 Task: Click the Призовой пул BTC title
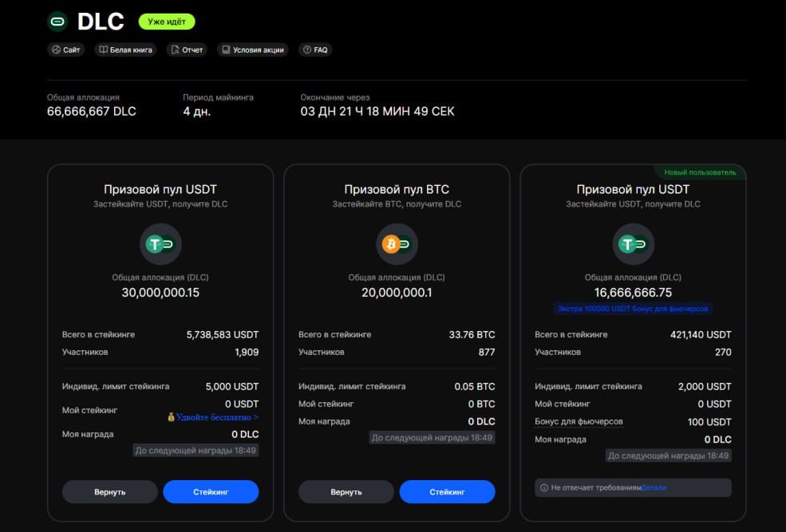(x=397, y=189)
